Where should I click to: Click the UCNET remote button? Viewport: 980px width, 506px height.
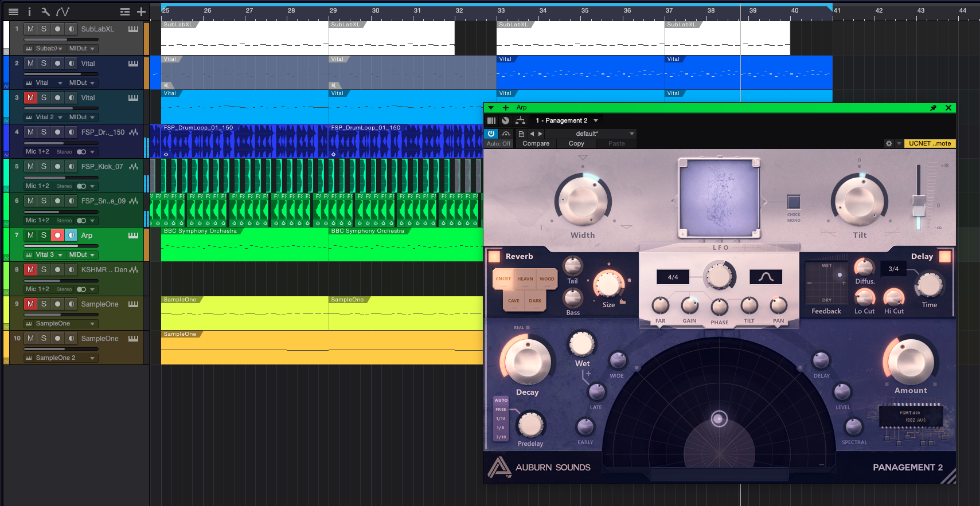coord(930,144)
